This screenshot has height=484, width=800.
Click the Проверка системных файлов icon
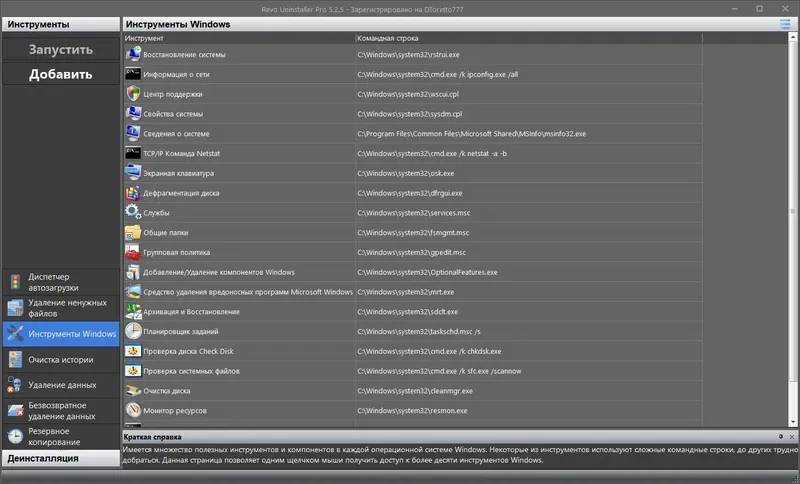pyautogui.click(x=133, y=371)
